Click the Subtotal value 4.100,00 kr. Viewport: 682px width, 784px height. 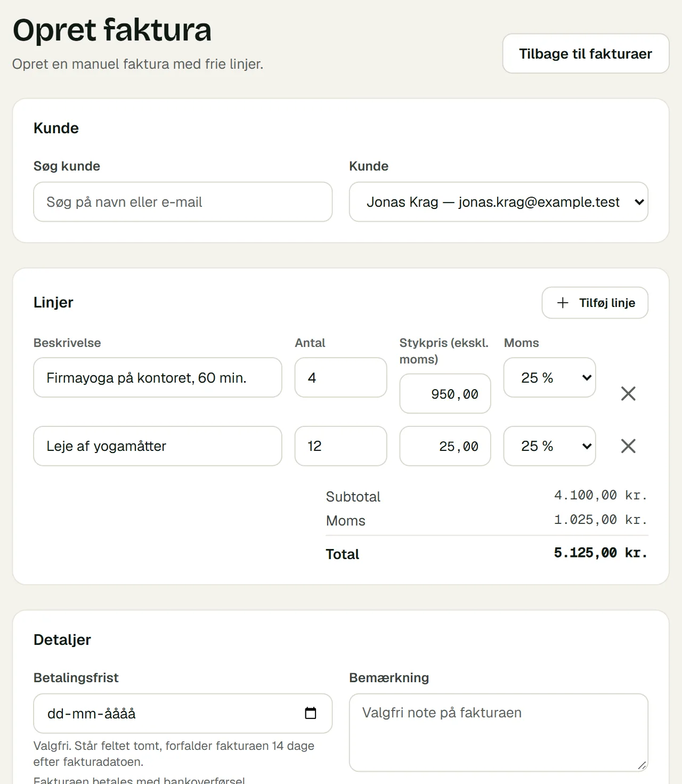(x=600, y=495)
